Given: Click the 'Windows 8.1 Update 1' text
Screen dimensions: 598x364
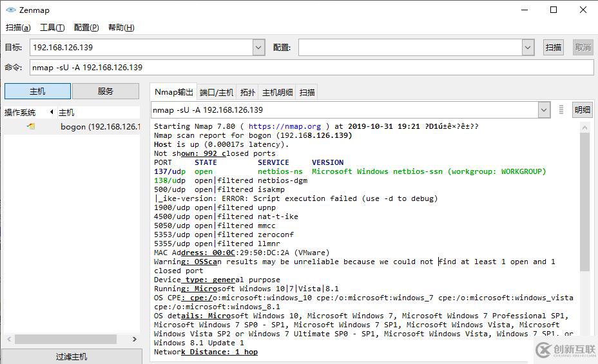Looking at the screenshot, I should pyautogui.click(x=198, y=343).
